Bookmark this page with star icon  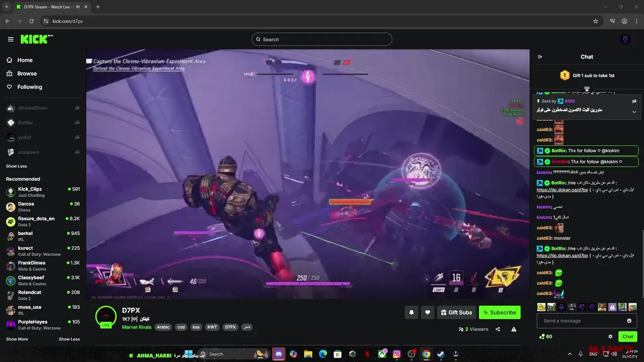(x=596, y=21)
